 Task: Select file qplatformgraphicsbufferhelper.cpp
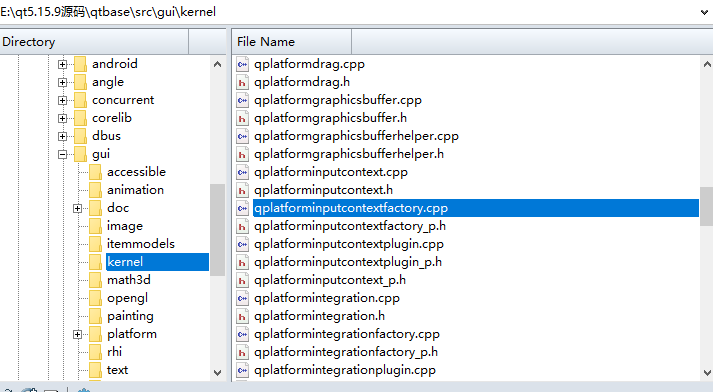point(356,136)
